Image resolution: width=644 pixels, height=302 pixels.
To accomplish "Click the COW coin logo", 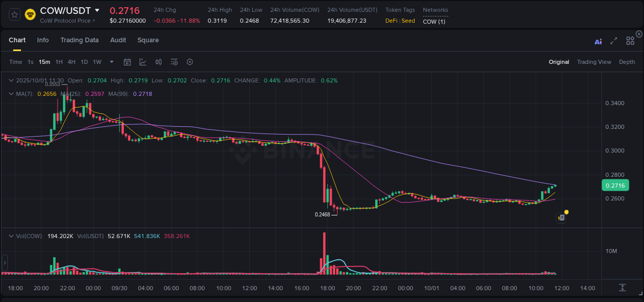I will click(x=30, y=14).
